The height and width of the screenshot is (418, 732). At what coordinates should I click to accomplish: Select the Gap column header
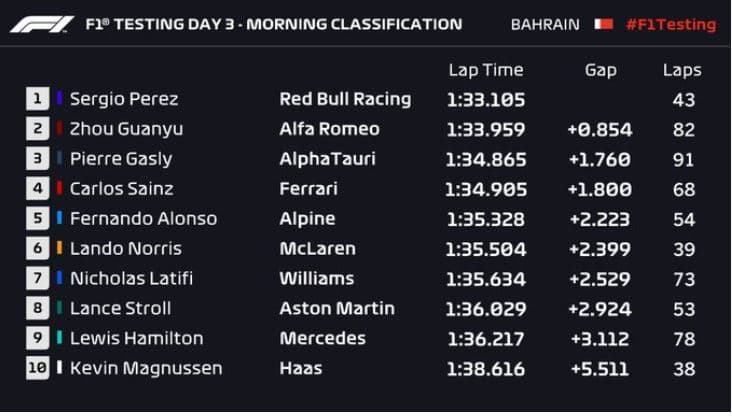coord(600,70)
